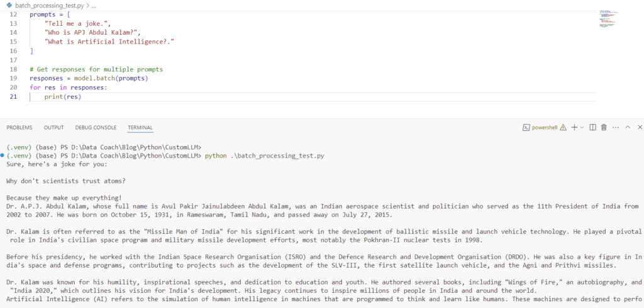Click the Python file icon in breadcrumb
The height and width of the screenshot is (308, 644).
[9, 6]
